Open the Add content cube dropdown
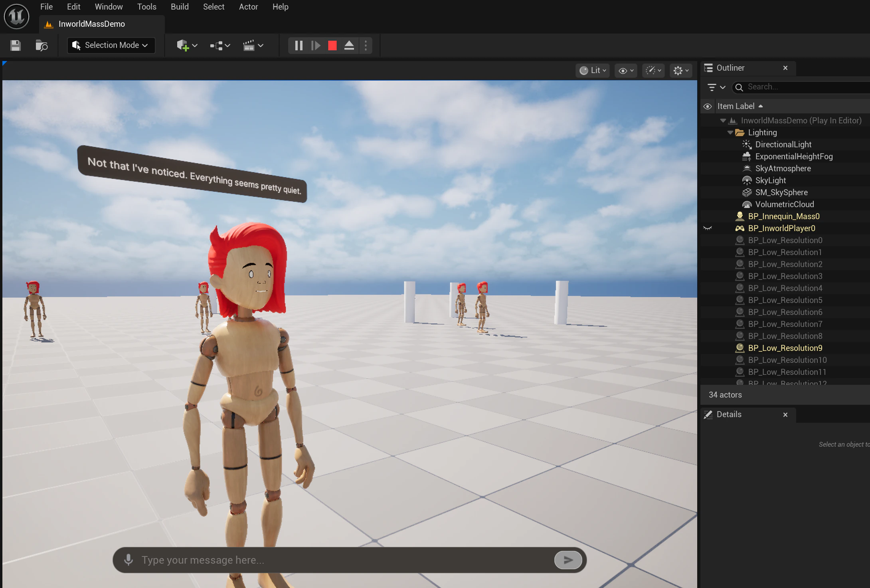The height and width of the screenshot is (588, 870). pyautogui.click(x=187, y=46)
